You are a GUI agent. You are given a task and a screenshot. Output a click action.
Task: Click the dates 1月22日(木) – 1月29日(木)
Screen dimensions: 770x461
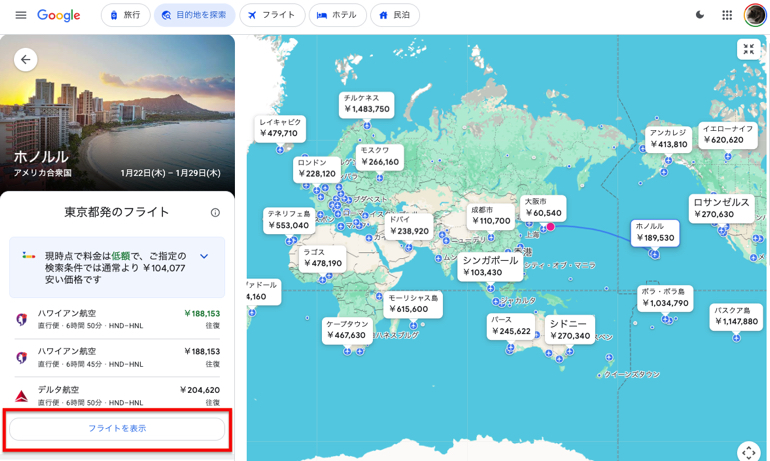pyautogui.click(x=170, y=173)
